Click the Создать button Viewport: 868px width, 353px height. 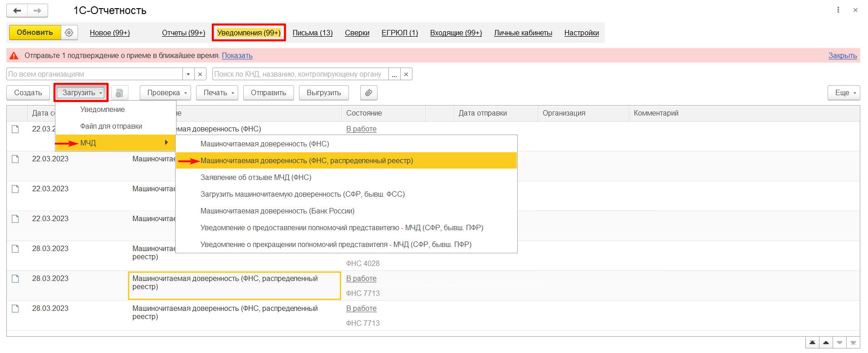click(28, 92)
